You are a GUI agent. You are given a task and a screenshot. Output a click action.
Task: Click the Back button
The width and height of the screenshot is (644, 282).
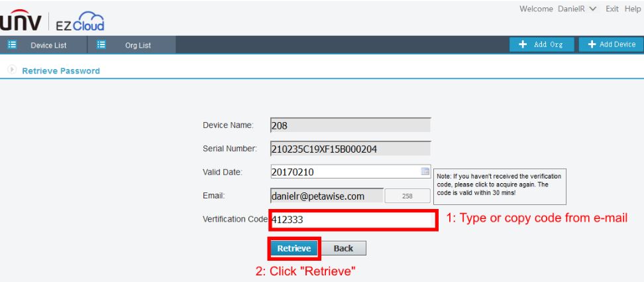click(343, 248)
